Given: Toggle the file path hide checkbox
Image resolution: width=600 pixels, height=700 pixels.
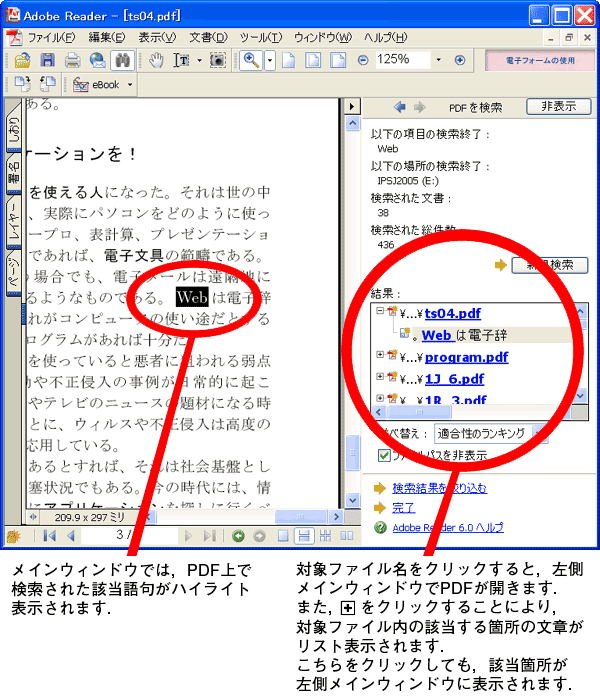Looking at the screenshot, I should pyautogui.click(x=384, y=455).
